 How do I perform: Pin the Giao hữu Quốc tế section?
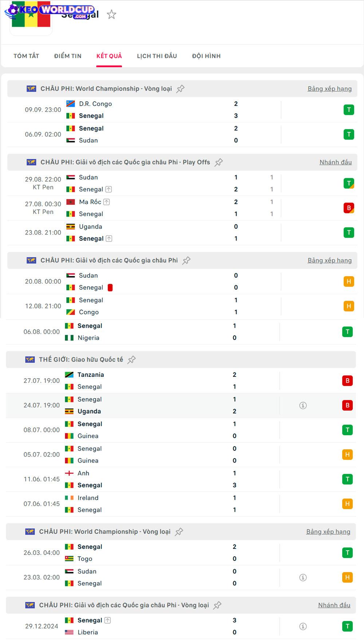click(x=132, y=360)
